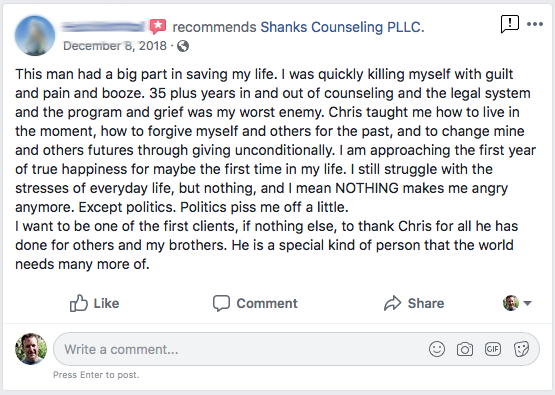Viewport: 555px width, 395px height.
Task: Click the public globe privacy icon
Action: pyautogui.click(x=183, y=46)
